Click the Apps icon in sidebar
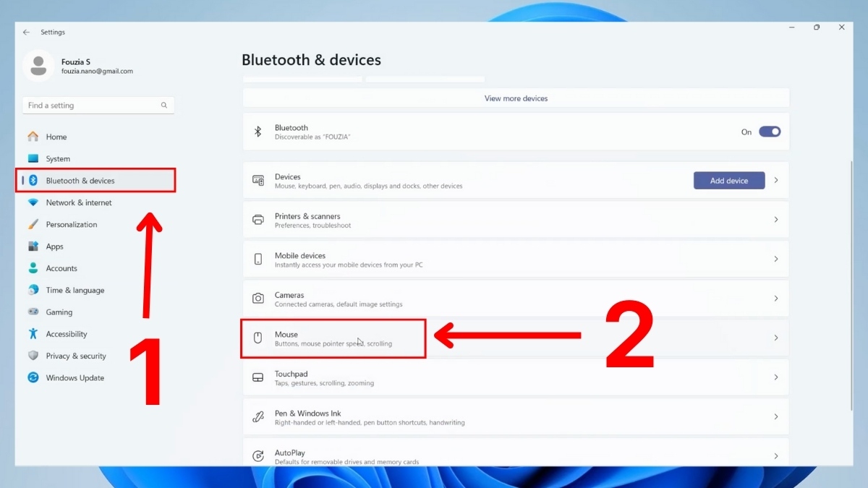 pos(33,247)
